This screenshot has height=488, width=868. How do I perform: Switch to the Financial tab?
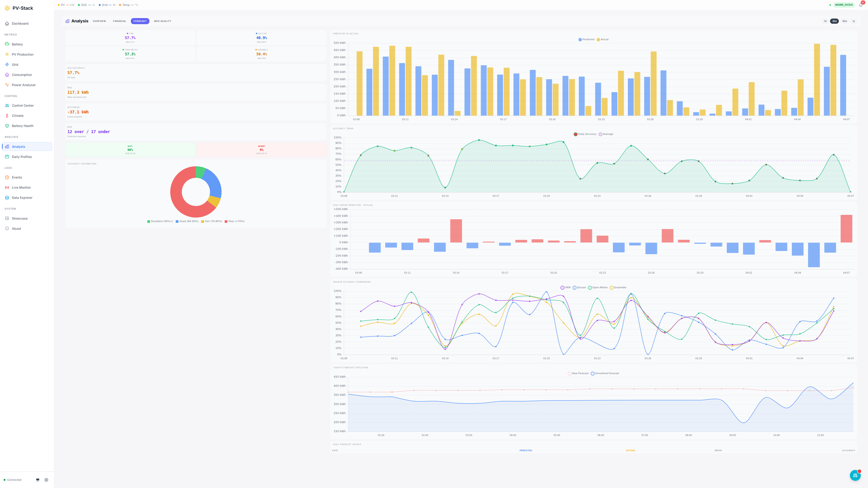pos(119,21)
